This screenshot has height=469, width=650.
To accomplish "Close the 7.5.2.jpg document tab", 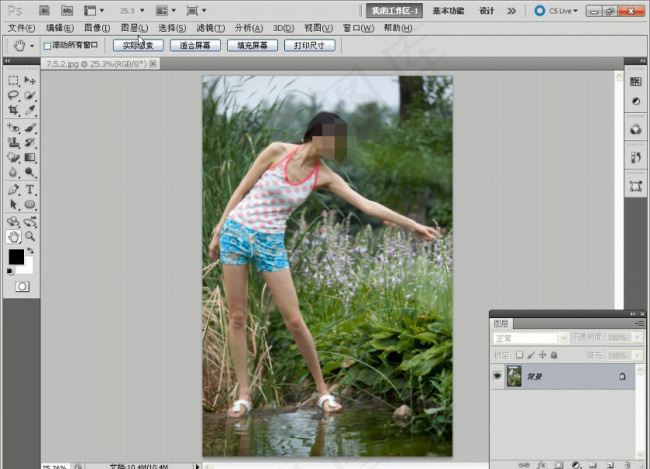I will (x=153, y=63).
